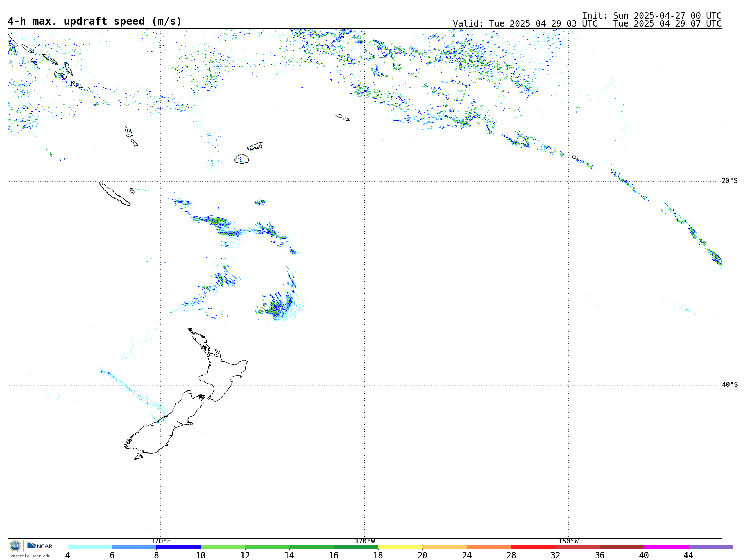Click the yellow 18-20 colorbar swatch
This screenshot has width=744, height=560.
[x=400, y=547]
